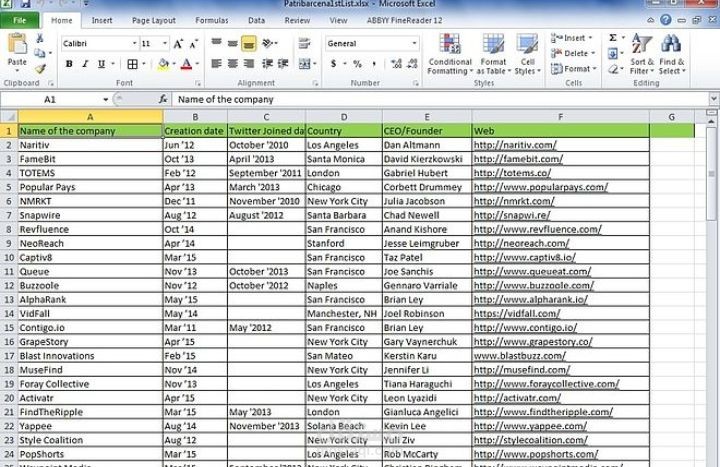720x467 pixels.
Task: Switch to the Data tab
Action: (256, 20)
